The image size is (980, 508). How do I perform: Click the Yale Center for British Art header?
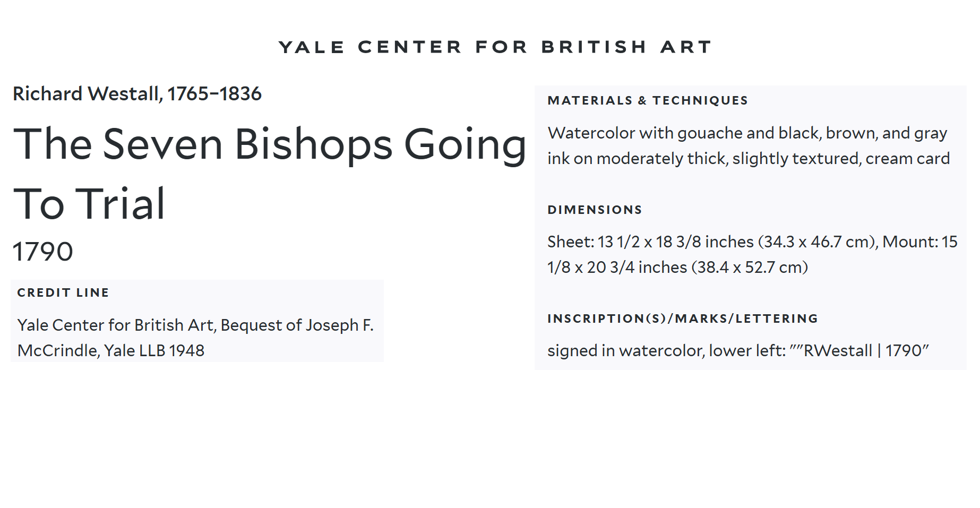[495, 47]
